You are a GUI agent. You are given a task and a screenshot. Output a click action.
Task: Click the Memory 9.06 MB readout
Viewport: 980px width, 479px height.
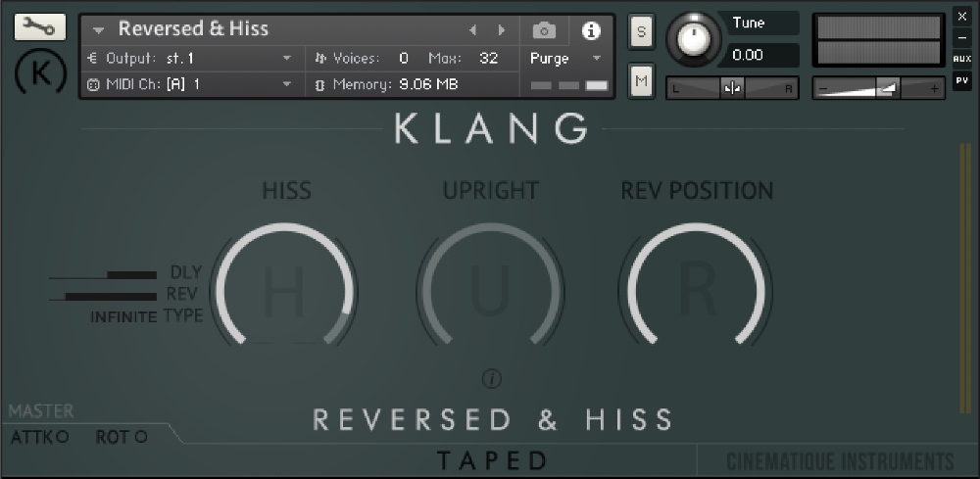(x=429, y=84)
